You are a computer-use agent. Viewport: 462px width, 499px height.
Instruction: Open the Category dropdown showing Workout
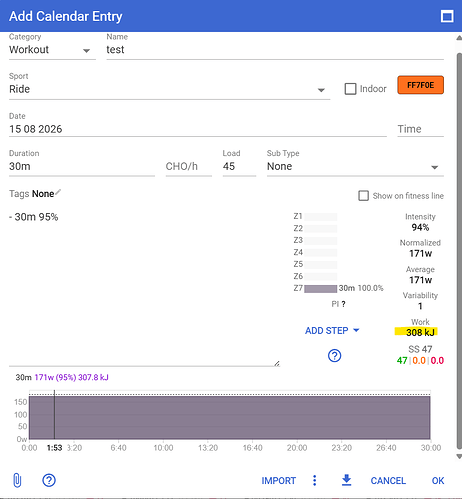52,50
